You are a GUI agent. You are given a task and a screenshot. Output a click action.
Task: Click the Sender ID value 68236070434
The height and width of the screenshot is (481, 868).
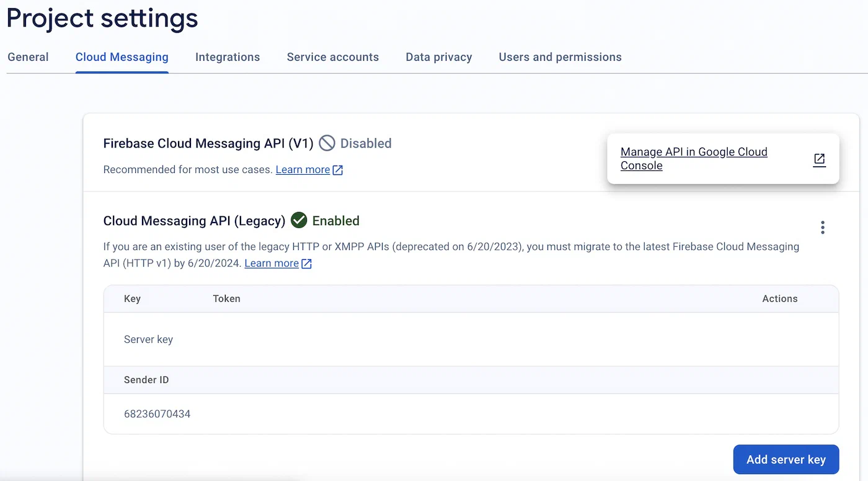pos(157,413)
